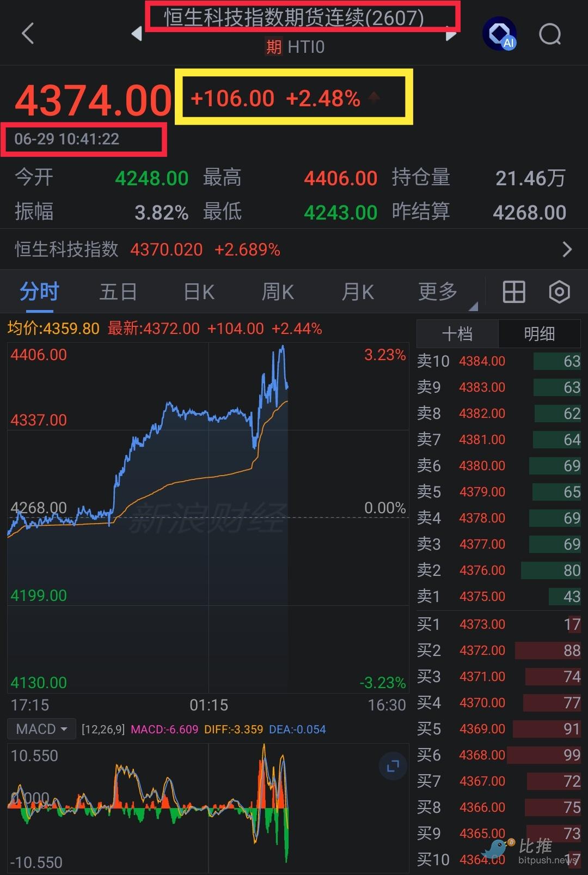Image resolution: width=588 pixels, height=875 pixels.
Task: Open the 五日 chart view
Action: (118, 292)
